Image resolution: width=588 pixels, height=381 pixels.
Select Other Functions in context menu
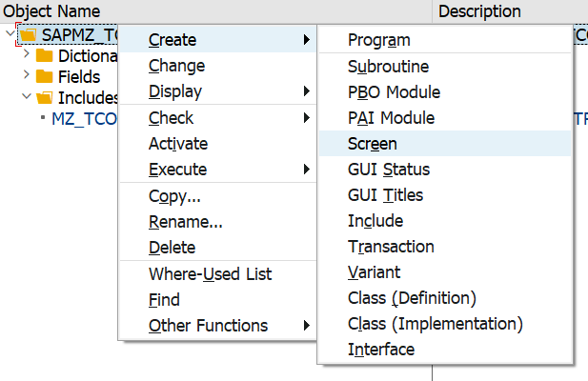point(218,325)
